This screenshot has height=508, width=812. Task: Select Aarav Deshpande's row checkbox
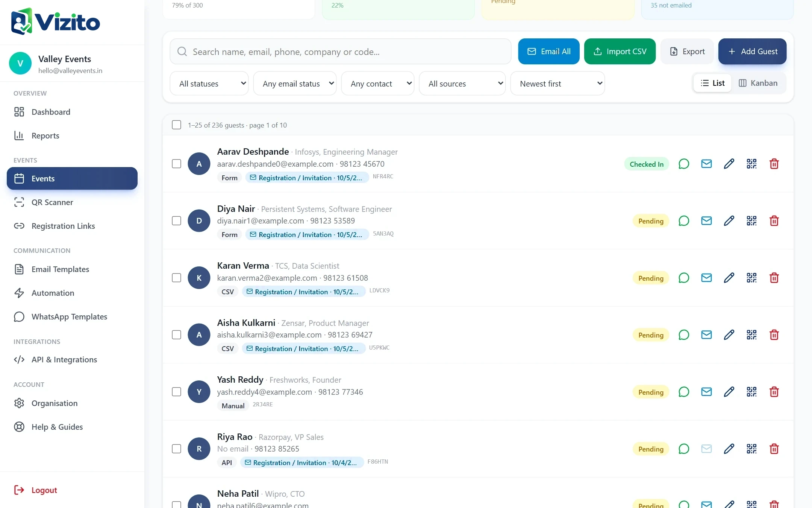[176, 164]
